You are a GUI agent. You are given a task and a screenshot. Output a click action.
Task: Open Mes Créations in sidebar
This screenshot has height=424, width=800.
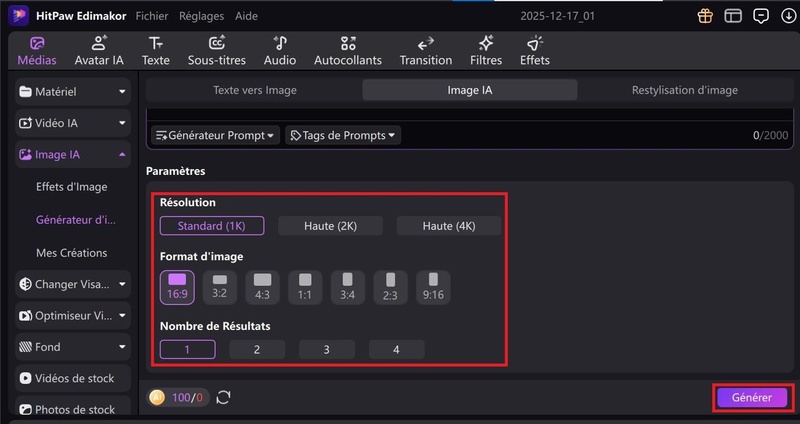click(71, 253)
